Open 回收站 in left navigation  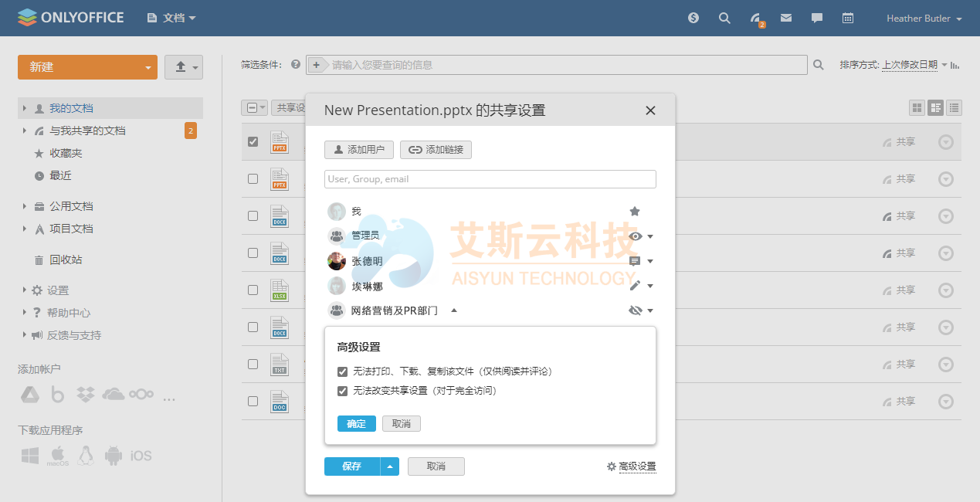point(66,259)
